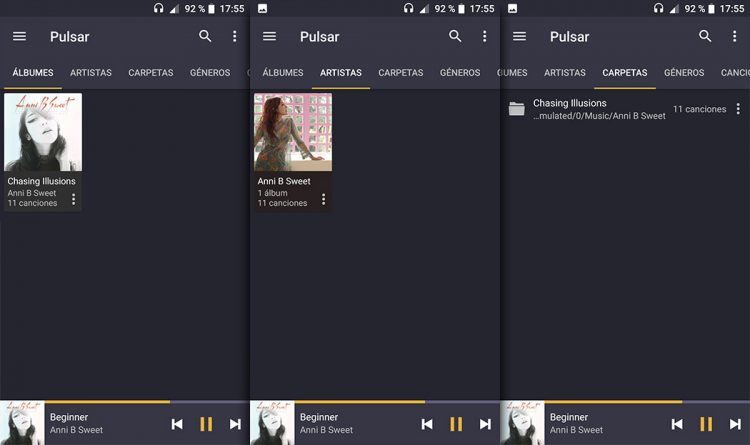Viewport: 750px width, 445px height.
Task: Select Artistas tab on the right screen
Action: (x=565, y=73)
